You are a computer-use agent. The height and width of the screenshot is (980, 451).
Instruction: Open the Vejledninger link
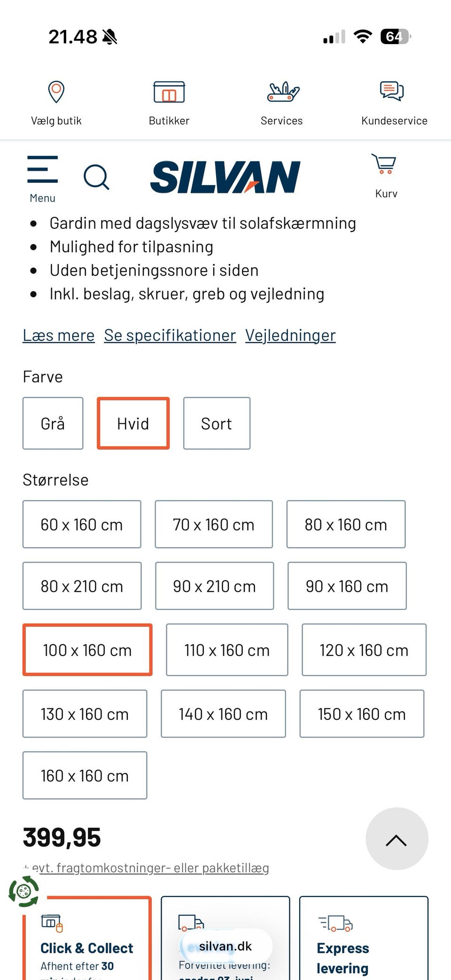pos(290,335)
